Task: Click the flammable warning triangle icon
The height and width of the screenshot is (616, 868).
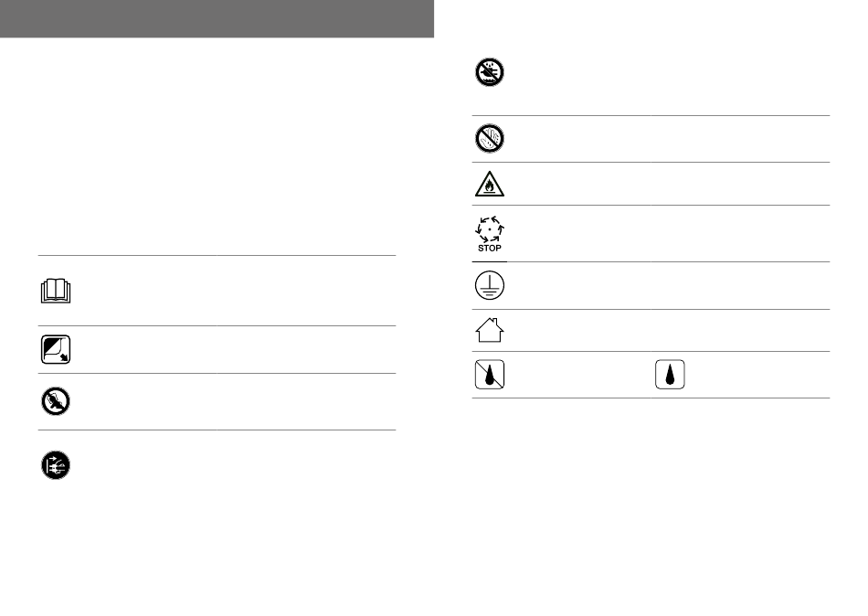Action: [x=490, y=184]
